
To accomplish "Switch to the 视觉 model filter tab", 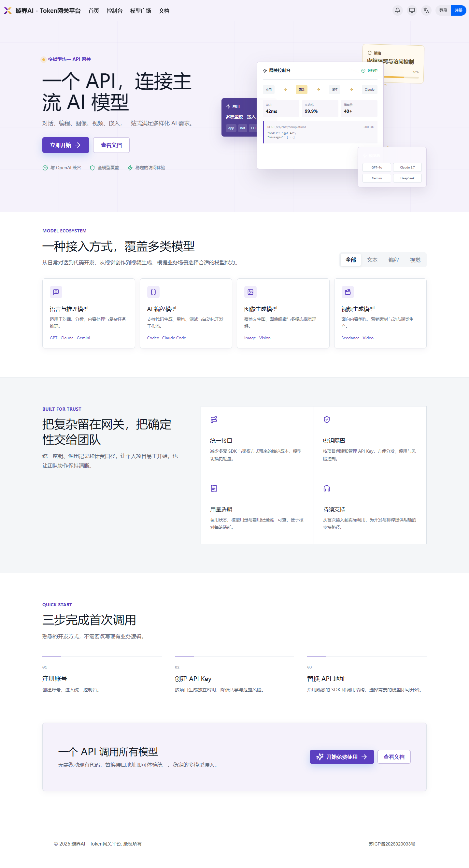I will click(415, 260).
